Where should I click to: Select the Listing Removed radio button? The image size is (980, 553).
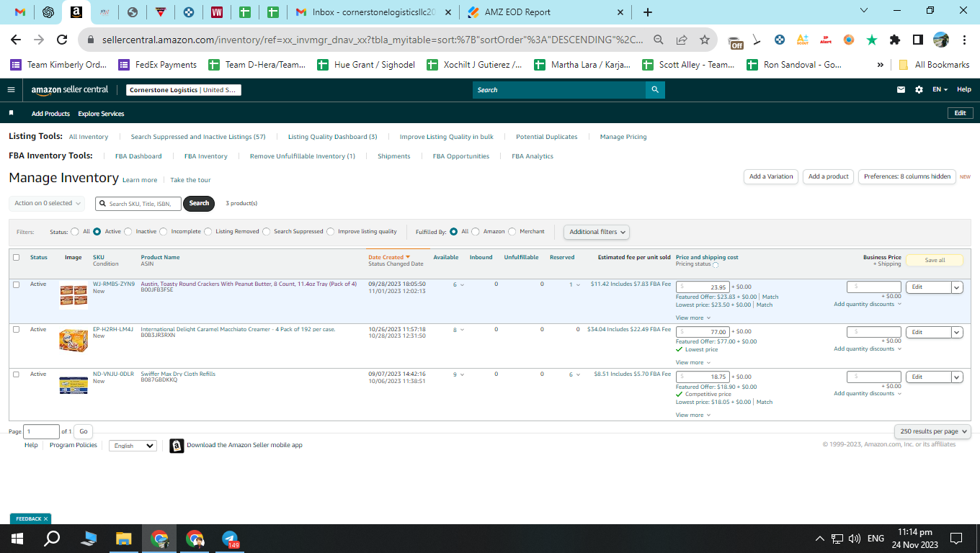pyautogui.click(x=208, y=232)
